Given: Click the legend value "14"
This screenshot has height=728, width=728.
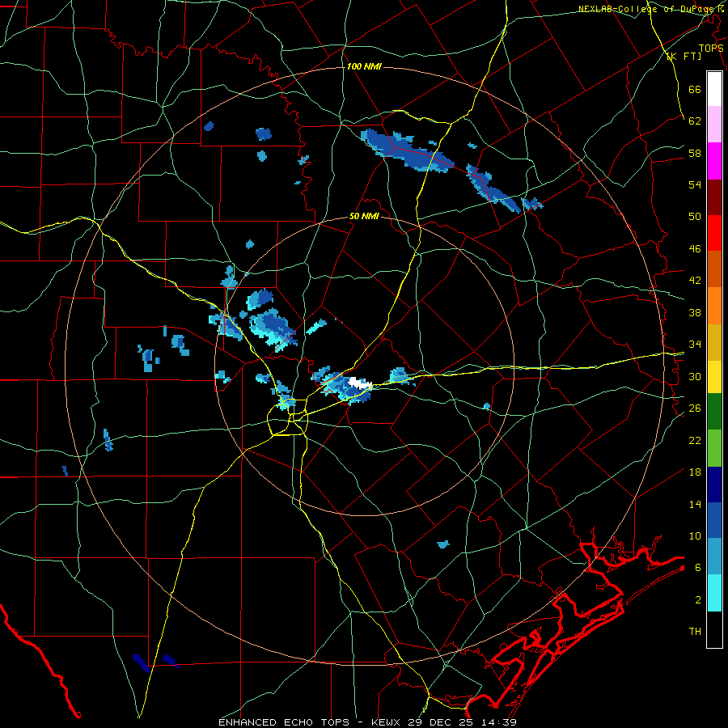Looking at the screenshot, I should 695,504.
